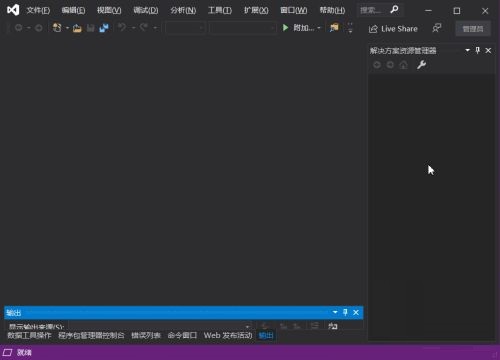Click the new project toolbar icon
Screen dimensions: 500x360
[x=57, y=28]
